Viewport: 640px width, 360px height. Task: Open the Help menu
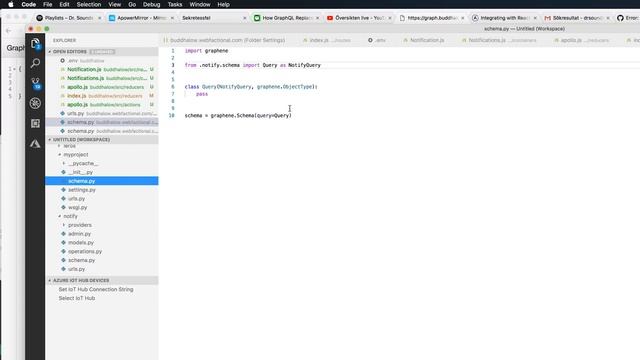(223, 4)
